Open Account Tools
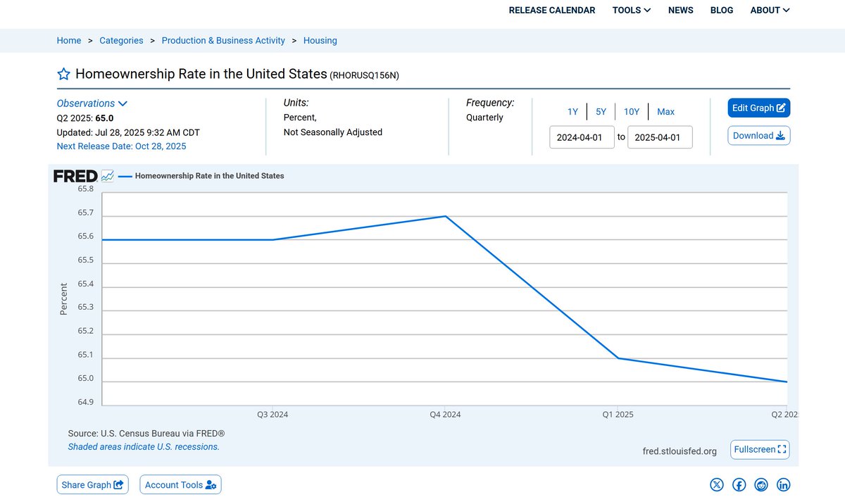The width and height of the screenshot is (845, 504). (x=181, y=484)
